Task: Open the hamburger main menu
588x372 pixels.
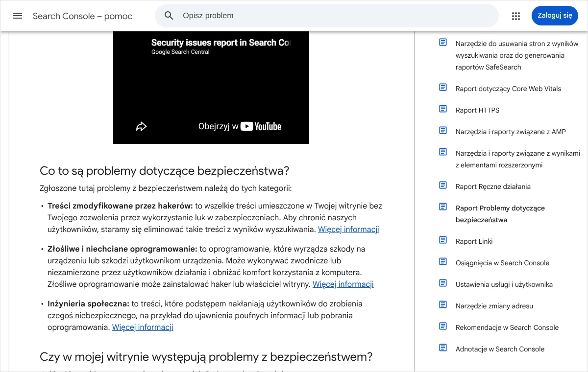Action: coord(18,16)
